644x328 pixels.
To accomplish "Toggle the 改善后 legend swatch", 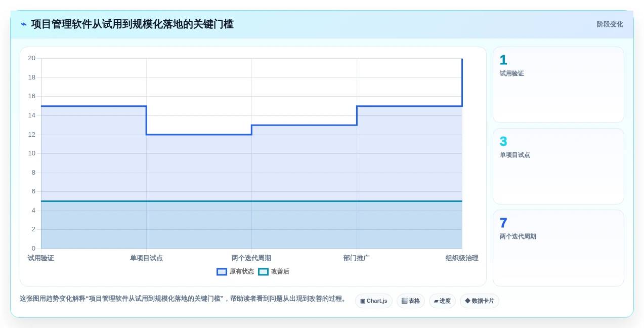I will pyautogui.click(x=263, y=272).
